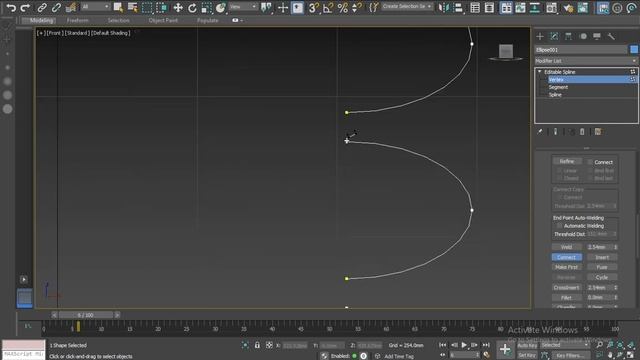Activate the Select and Link tool

click(42, 7)
